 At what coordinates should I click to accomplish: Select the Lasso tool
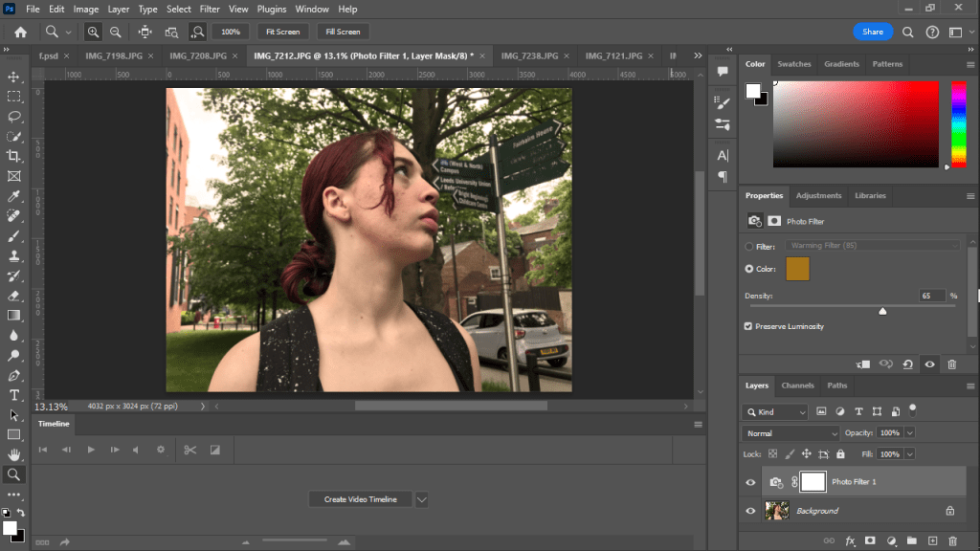[x=14, y=116]
